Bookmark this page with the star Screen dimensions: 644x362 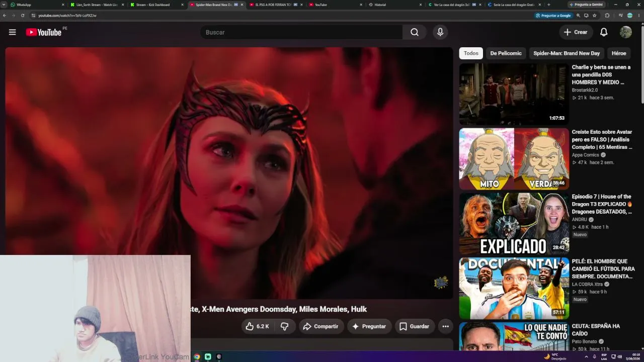click(594, 16)
